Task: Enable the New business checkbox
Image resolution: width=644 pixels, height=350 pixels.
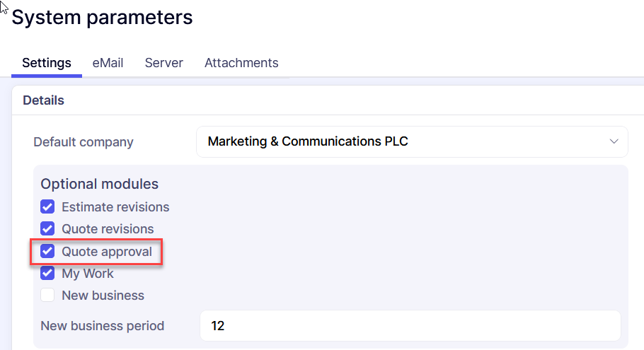Action: point(47,295)
